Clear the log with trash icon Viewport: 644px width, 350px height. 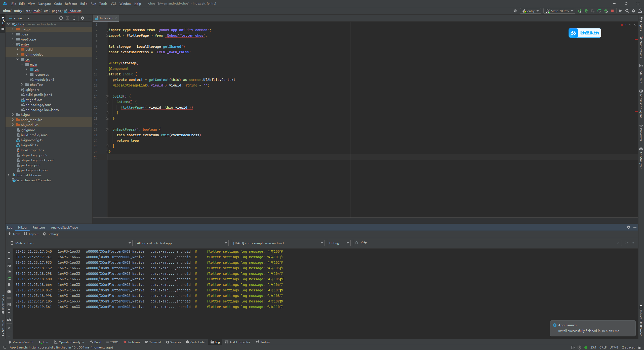point(9,285)
